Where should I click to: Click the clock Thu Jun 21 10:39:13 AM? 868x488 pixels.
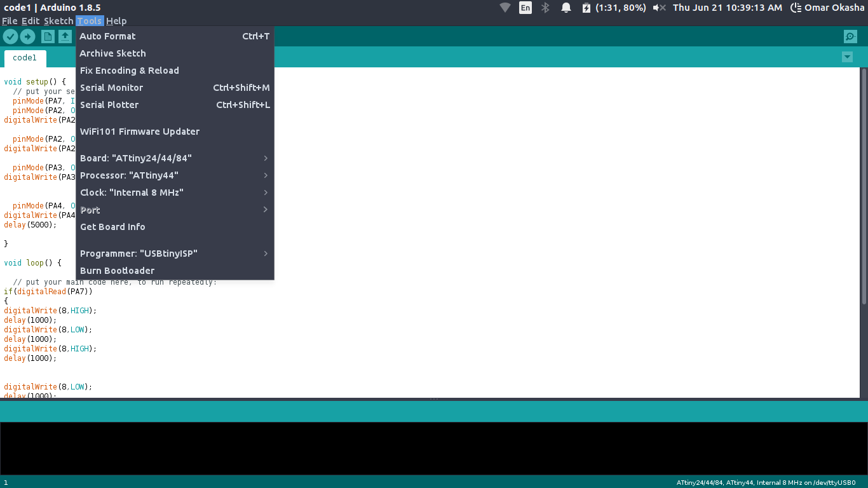[x=728, y=8]
